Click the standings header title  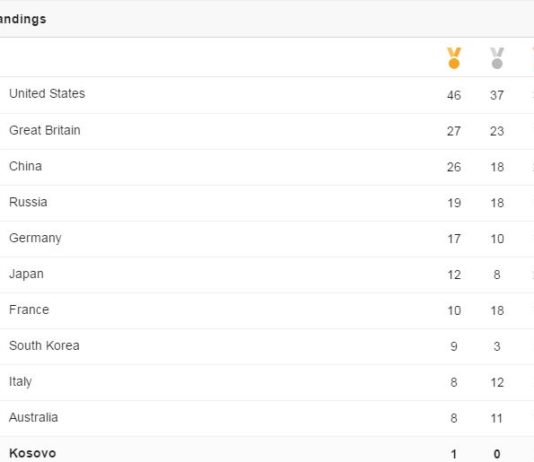[23, 19]
